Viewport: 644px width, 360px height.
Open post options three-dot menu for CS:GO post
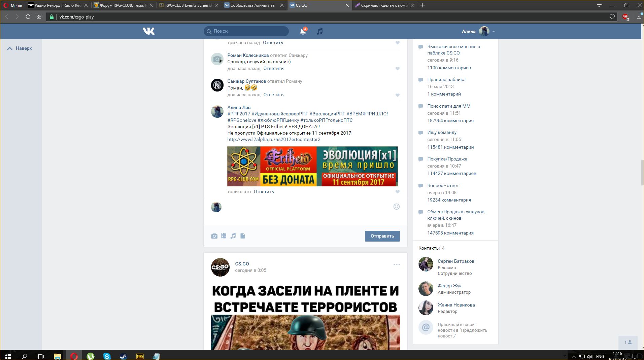397,264
